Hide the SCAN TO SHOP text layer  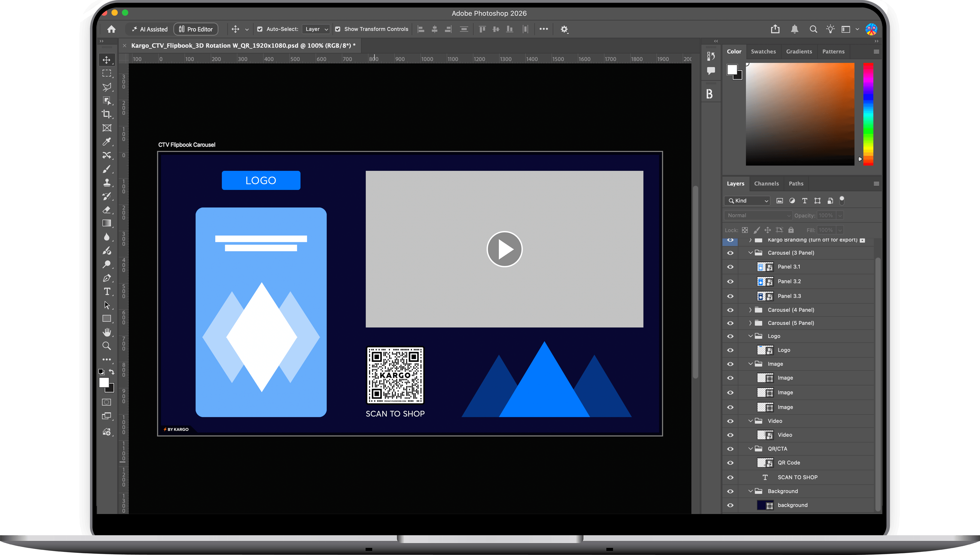pyautogui.click(x=730, y=477)
